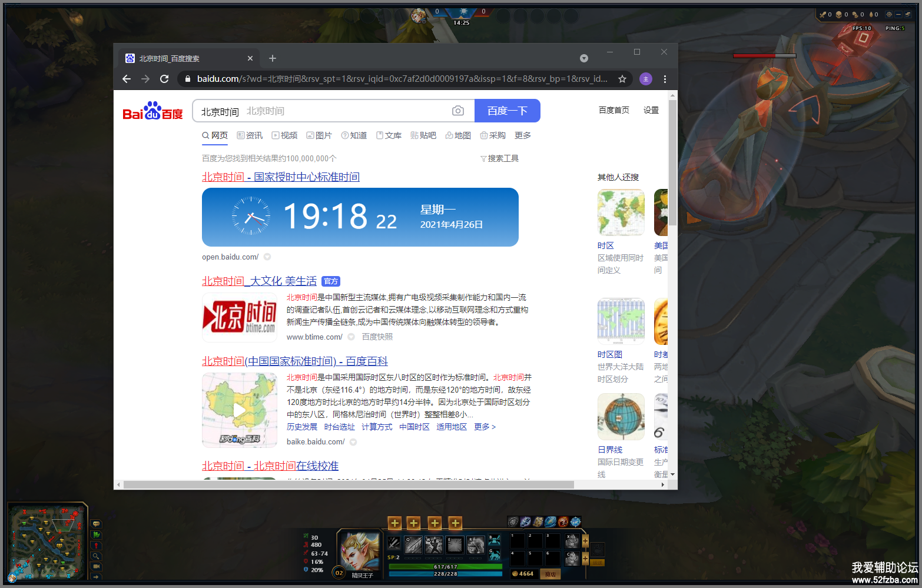Switch to the 地图 search tab

click(x=458, y=135)
